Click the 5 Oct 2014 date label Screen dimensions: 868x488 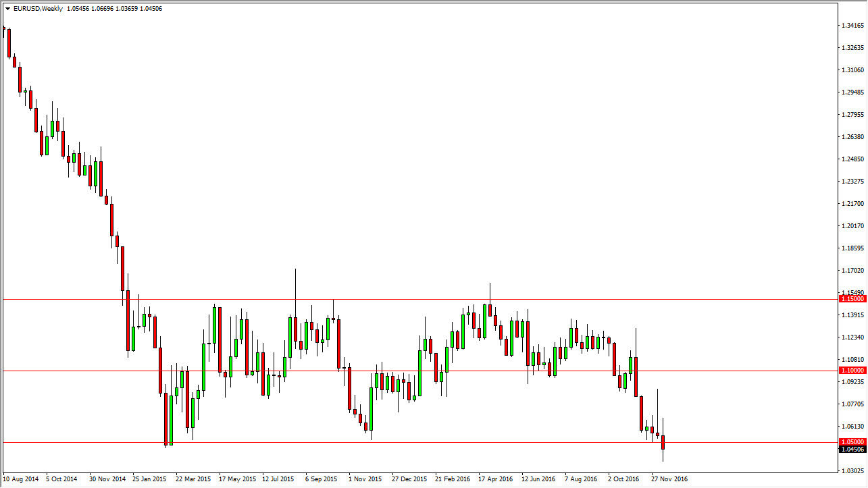[x=61, y=479]
